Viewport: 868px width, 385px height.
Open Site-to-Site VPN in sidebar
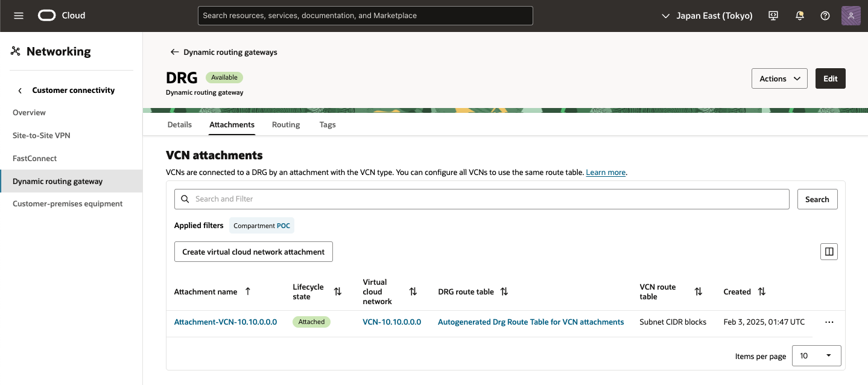(42, 136)
